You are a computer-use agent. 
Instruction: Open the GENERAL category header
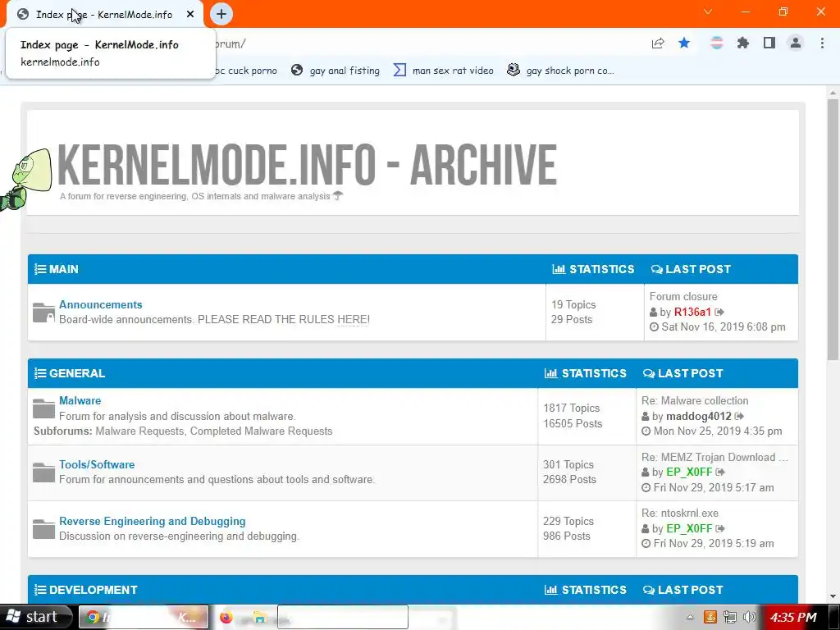[x=77, y=373]
